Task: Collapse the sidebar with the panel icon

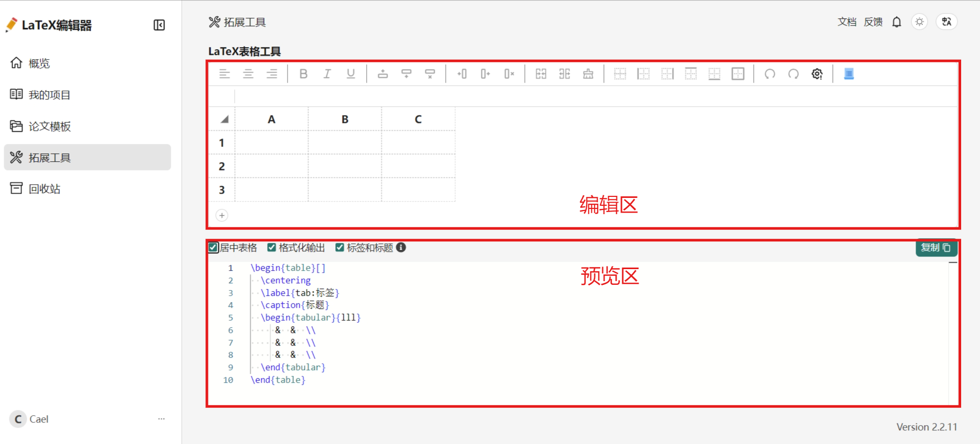Action: [159, 25]
